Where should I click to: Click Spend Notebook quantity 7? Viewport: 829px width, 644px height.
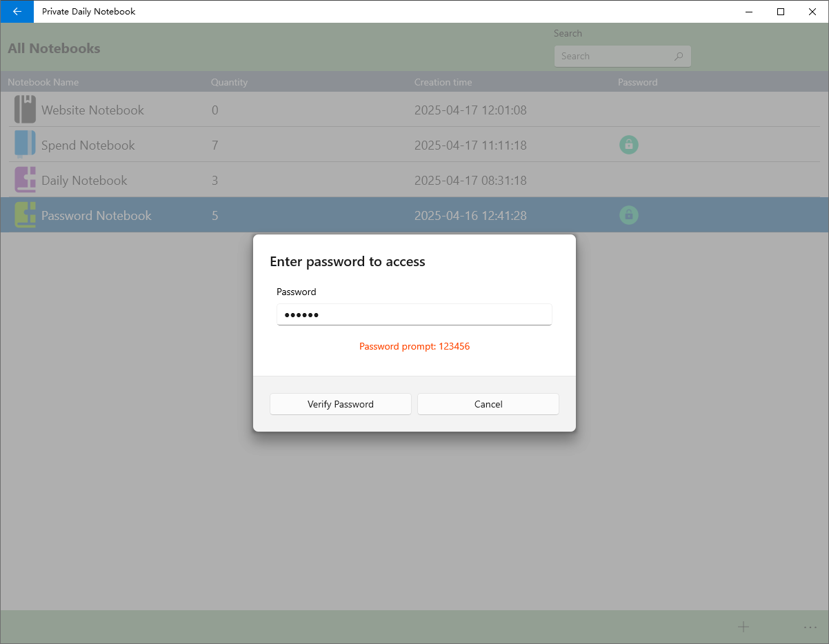point(215,145)
